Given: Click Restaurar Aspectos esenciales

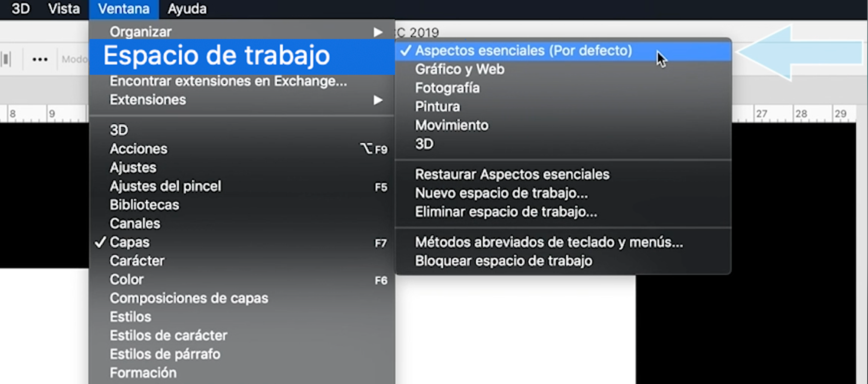Looking at the screenshot, I should (563, 175).
